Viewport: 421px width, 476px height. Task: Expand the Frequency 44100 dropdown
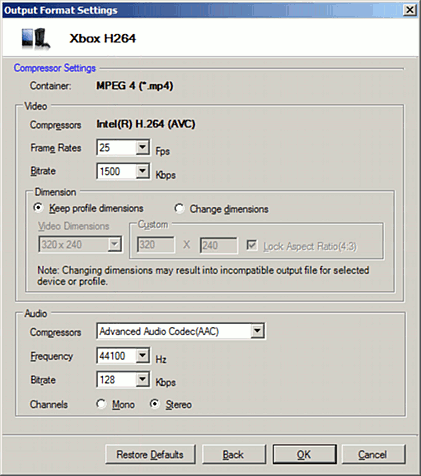pos(143,356)
